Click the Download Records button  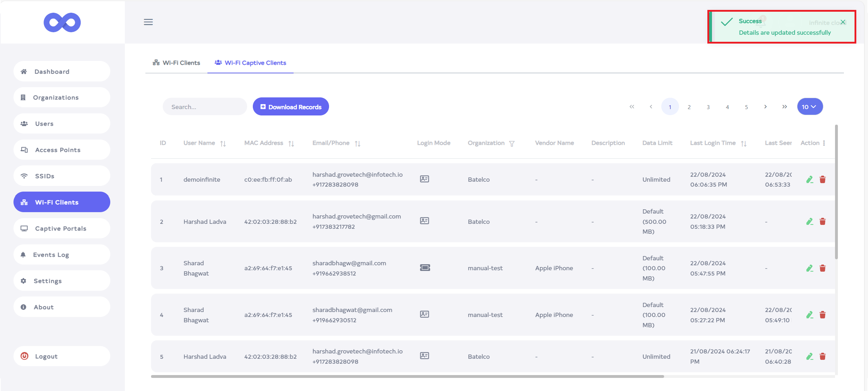tap(291, 107)
